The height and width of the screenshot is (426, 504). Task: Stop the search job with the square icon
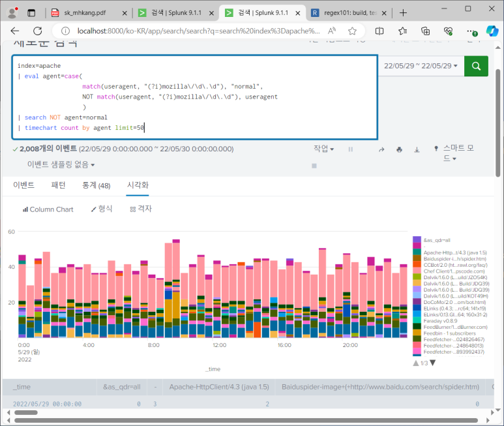pos(314,166)
